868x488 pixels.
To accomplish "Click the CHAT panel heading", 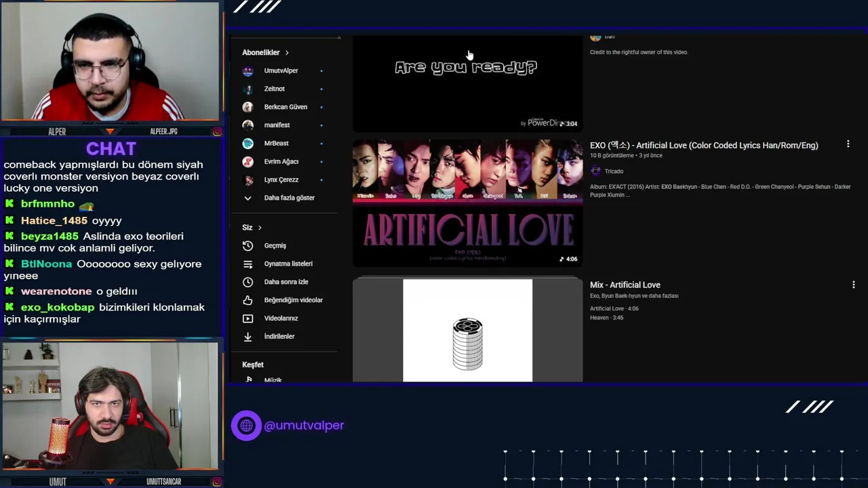I will click(x=111, y=148).
